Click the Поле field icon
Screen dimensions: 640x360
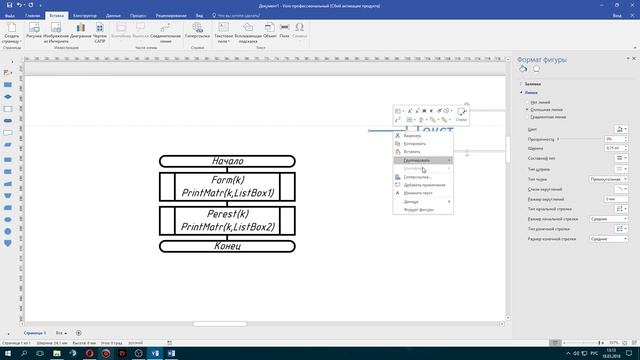(284, 31)
